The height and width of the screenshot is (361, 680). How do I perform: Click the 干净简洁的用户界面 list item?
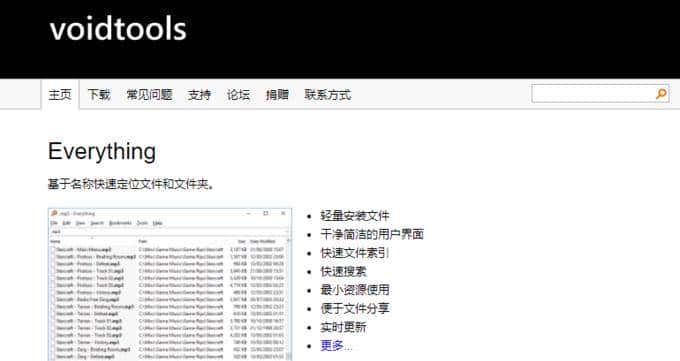(372, 234)
